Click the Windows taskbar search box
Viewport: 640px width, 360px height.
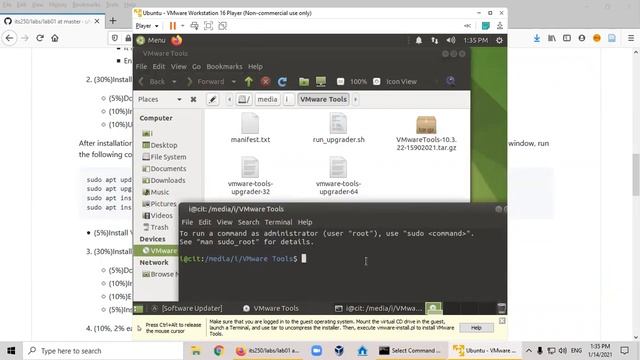click(103, 351)
